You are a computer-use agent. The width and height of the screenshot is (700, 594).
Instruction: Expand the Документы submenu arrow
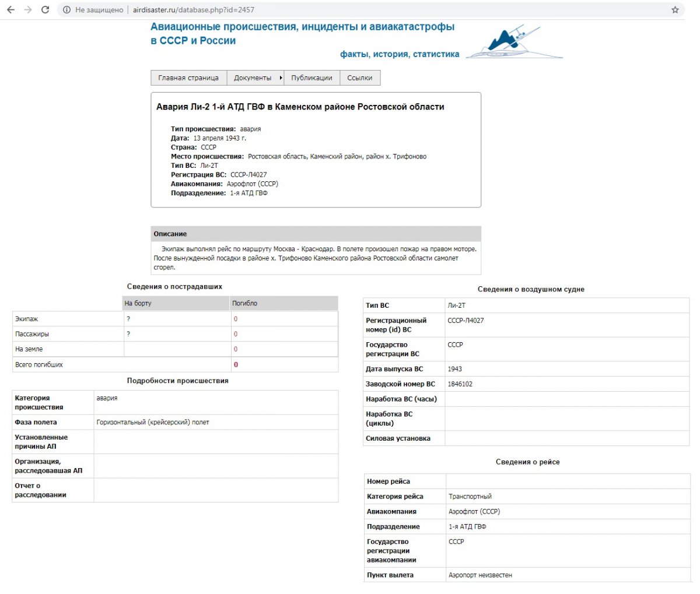(281, 78)
